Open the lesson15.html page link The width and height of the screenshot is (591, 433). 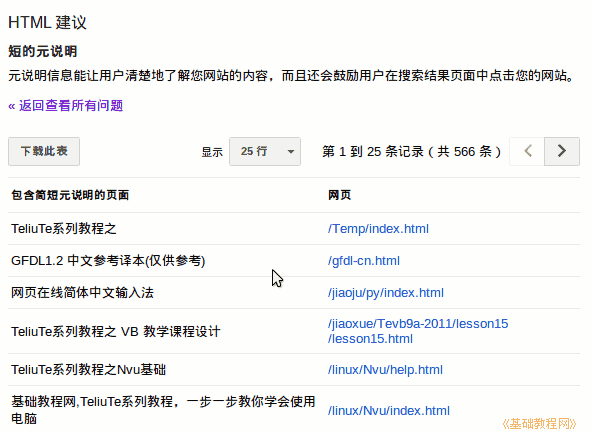coord(418,331)
